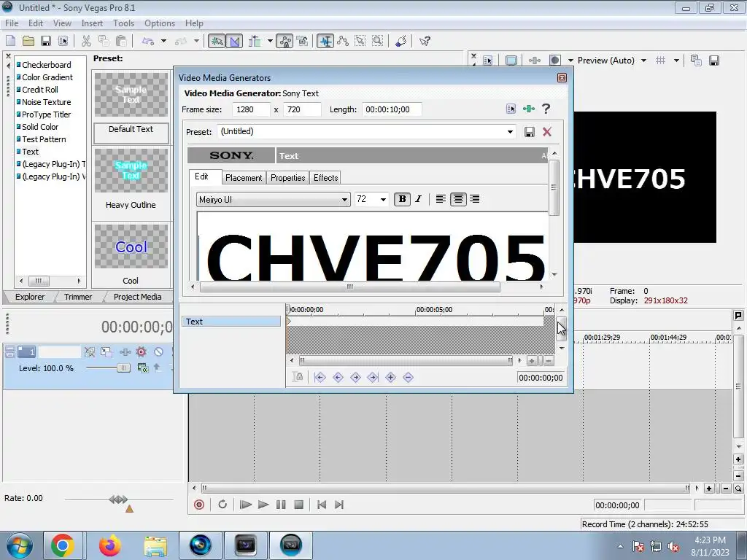747x560 pixels.
Task: Select Credit Roll in generator list
Action: click(39, 90)
